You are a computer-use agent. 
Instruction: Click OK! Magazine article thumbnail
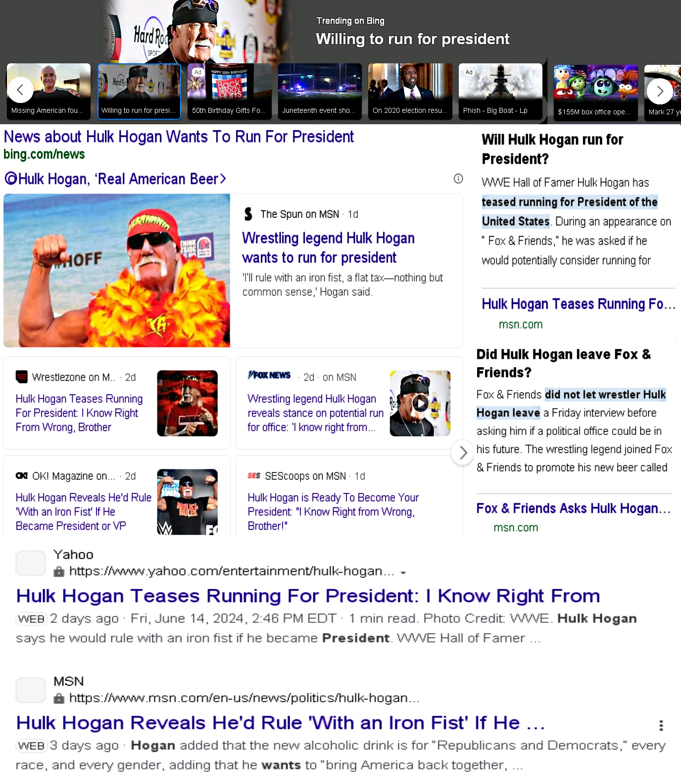point(187,502)
